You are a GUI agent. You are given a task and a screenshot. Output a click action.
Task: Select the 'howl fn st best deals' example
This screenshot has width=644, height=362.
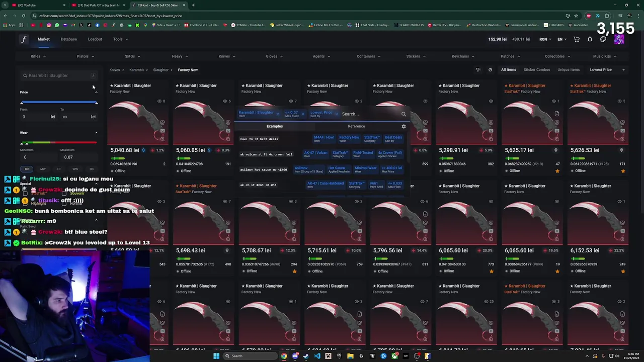[259, 139]
